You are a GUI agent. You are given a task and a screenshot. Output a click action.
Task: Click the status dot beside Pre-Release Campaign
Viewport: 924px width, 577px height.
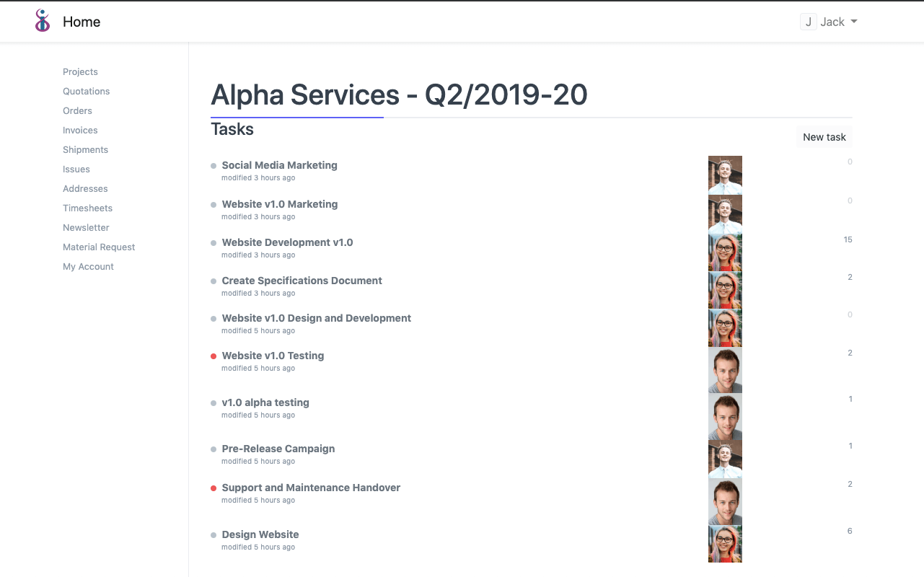[x=213, y=449]
